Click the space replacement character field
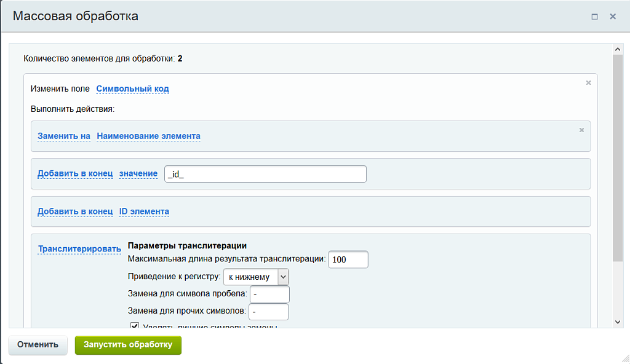 click(269, 294)
